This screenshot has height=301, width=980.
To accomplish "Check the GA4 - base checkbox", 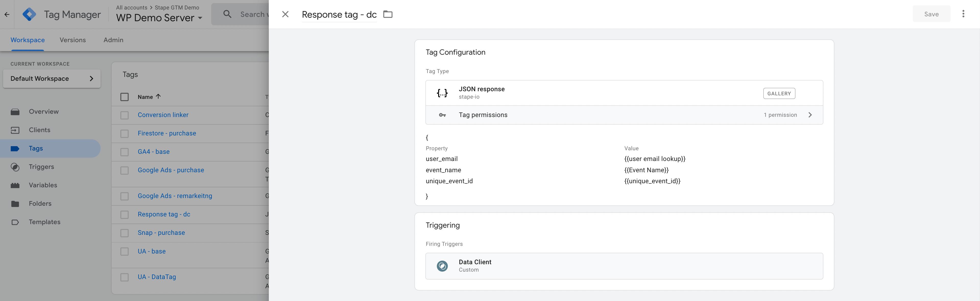I will point(124,152).
